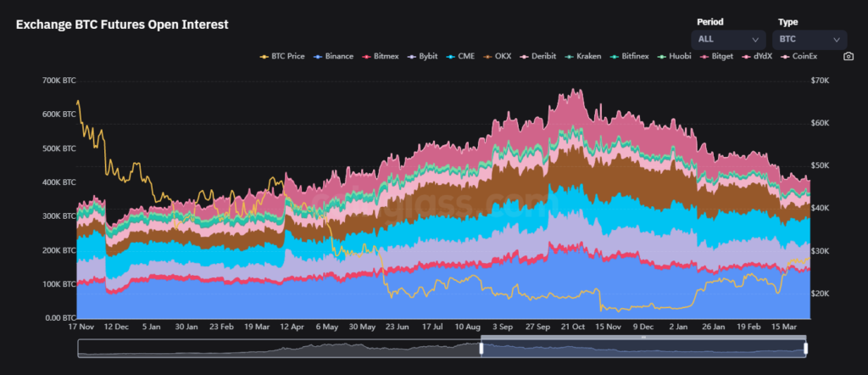Open the Period dropdown set to ALL
Viewport: 868px width, 375px height.
tap(728, 39)
